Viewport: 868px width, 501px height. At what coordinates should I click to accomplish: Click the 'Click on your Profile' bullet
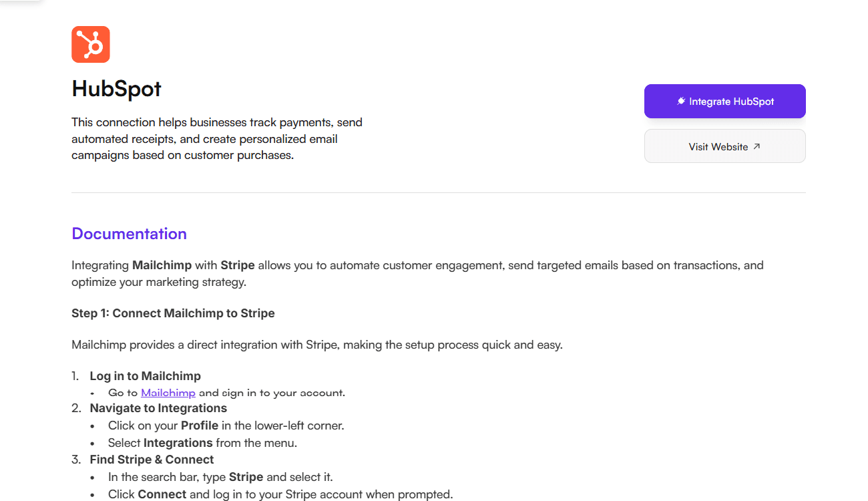[226, 426]
